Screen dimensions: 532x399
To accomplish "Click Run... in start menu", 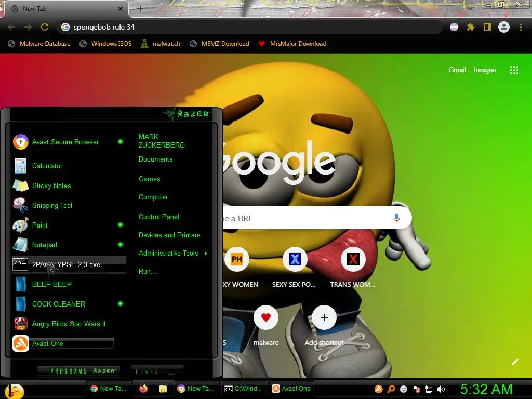I will pos(148,271).
